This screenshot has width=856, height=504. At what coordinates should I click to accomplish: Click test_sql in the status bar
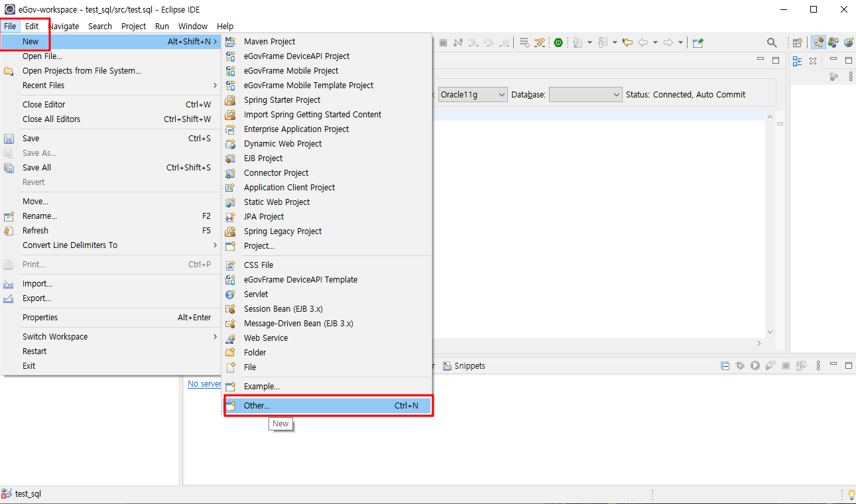[x=28, y=493]
